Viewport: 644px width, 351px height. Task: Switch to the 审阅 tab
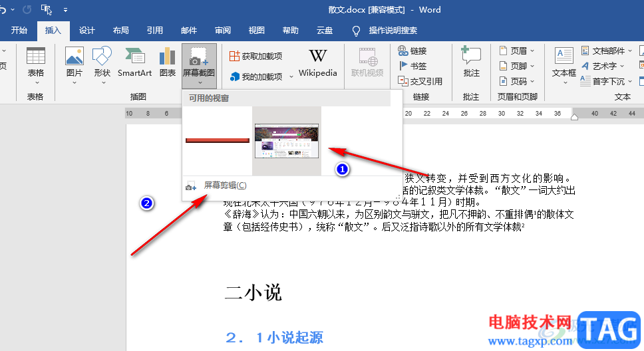(x=223, y=31)
